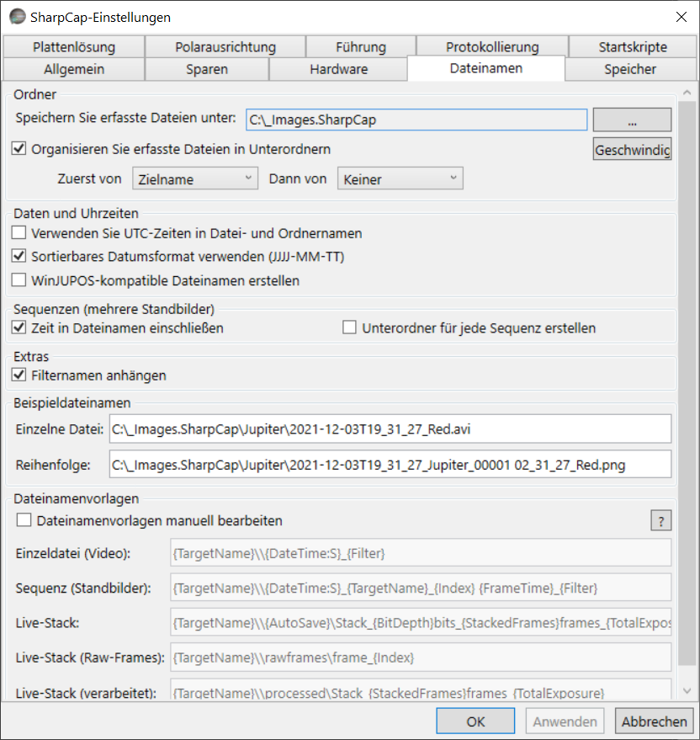Click the Sequenz (Standbilder) template field

pyautogui.click(x=421, y=588)
